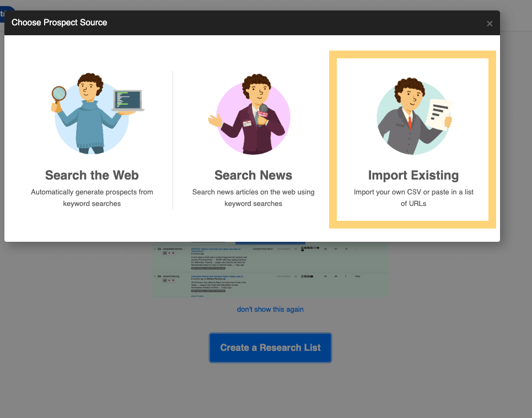Click the don't show this again link
This screenshot has width=532, height=418.
270,309
